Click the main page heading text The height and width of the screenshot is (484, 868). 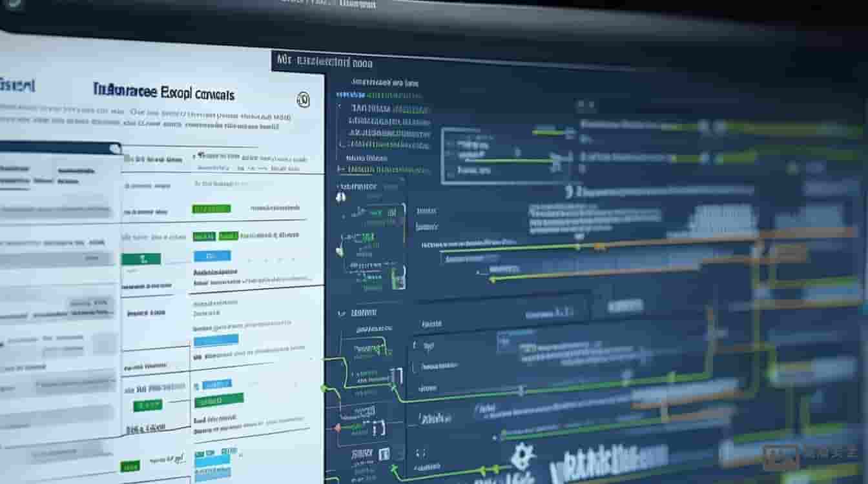163,93
